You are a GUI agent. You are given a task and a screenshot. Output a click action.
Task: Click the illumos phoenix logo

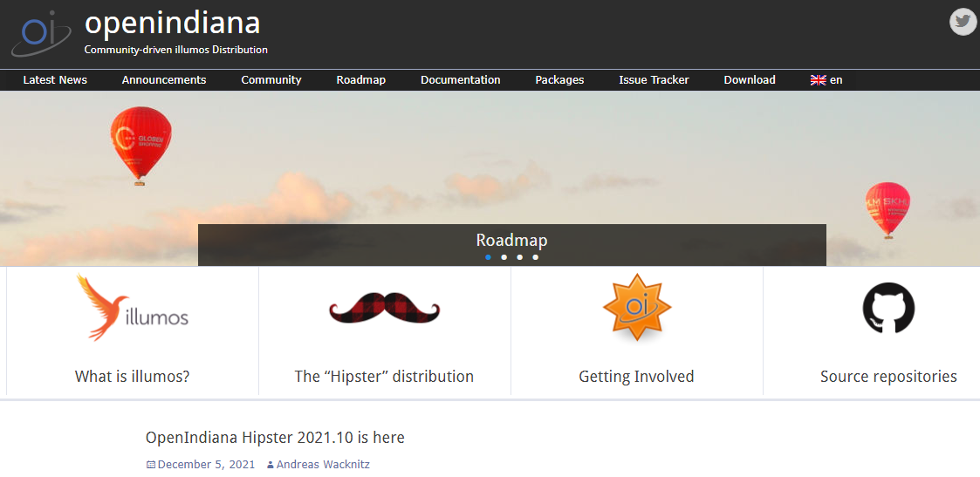(x=133, y=308)
